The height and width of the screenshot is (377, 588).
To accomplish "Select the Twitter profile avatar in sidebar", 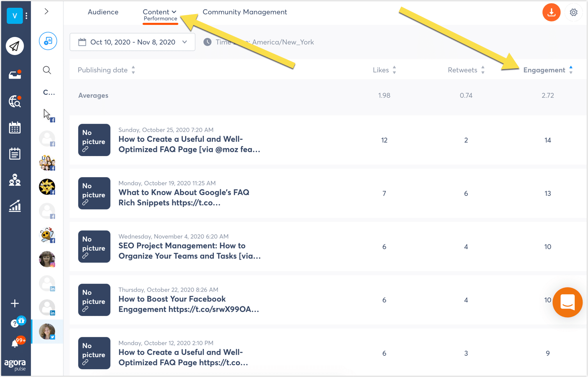I will pos(47,331).
